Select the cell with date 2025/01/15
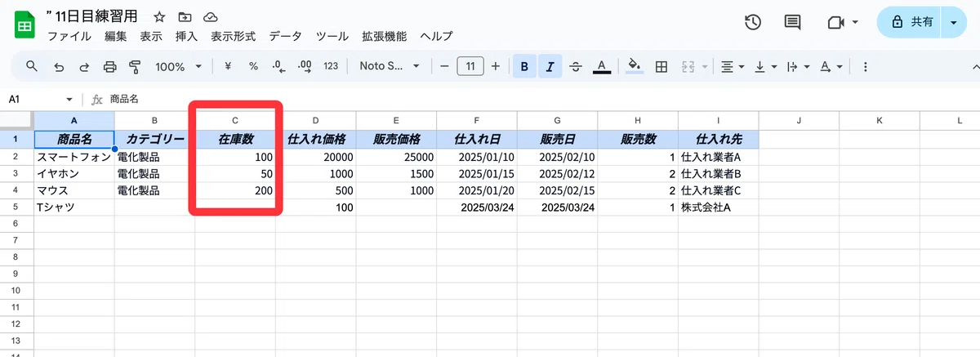The width and height of the screenshot is (980, 357). tap(476, 173)
